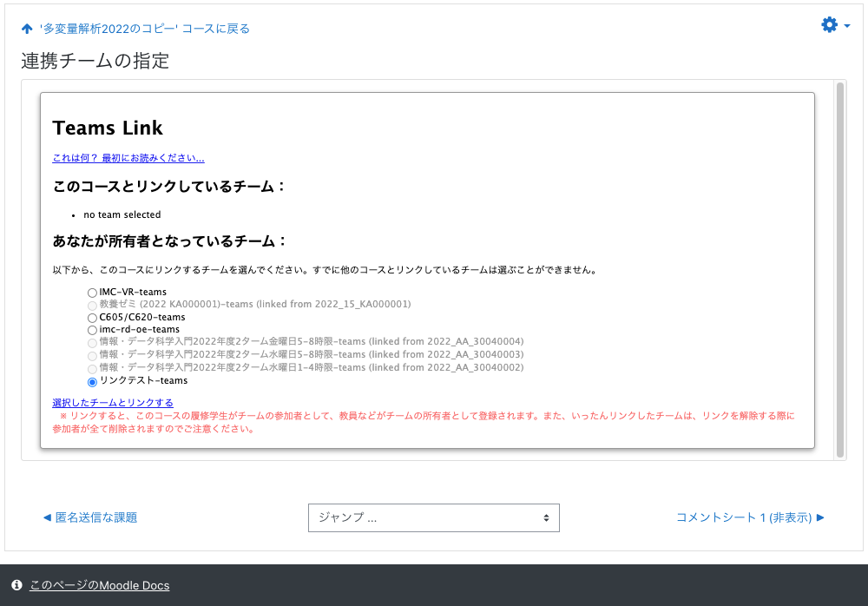Choose the imc-rd-oe-teams radio button

[92, 330]
